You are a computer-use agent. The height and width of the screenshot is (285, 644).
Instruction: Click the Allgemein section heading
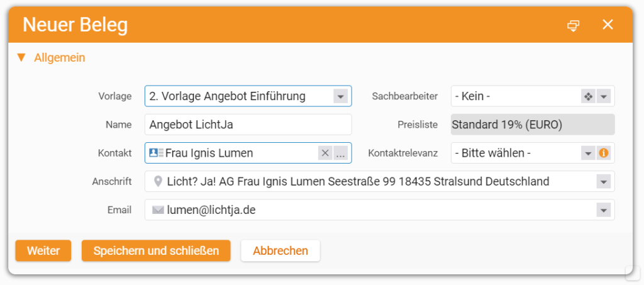(x=60, y=57)
